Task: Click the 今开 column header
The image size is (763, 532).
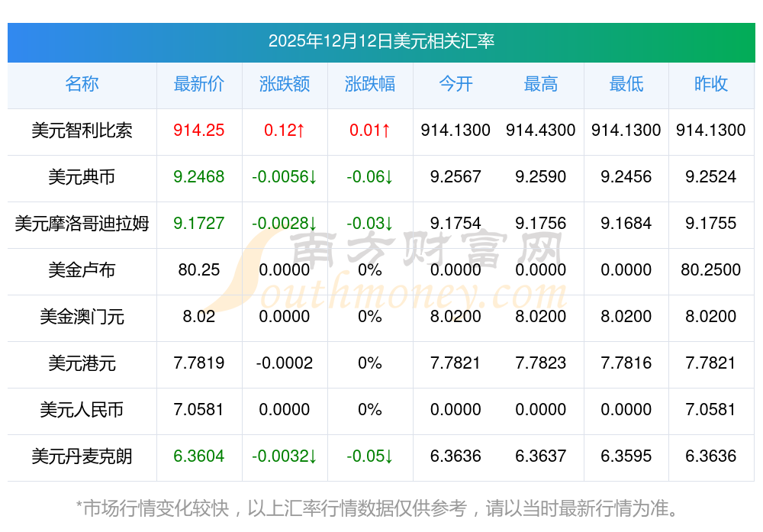Action: 456,84
